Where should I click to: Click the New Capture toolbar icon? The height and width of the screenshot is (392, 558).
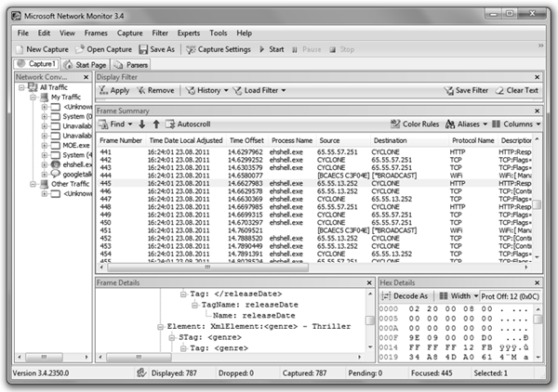pyautogui.click(x=20, y=49)
